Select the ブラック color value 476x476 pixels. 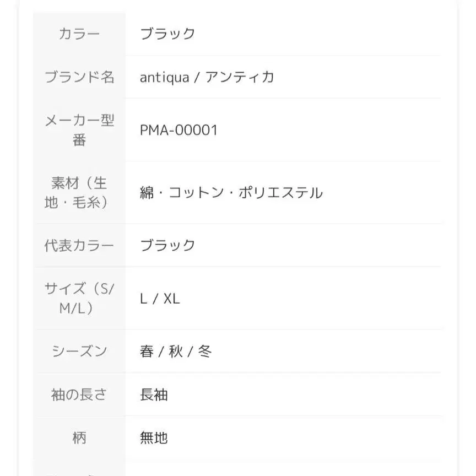[x=167, y=34]
